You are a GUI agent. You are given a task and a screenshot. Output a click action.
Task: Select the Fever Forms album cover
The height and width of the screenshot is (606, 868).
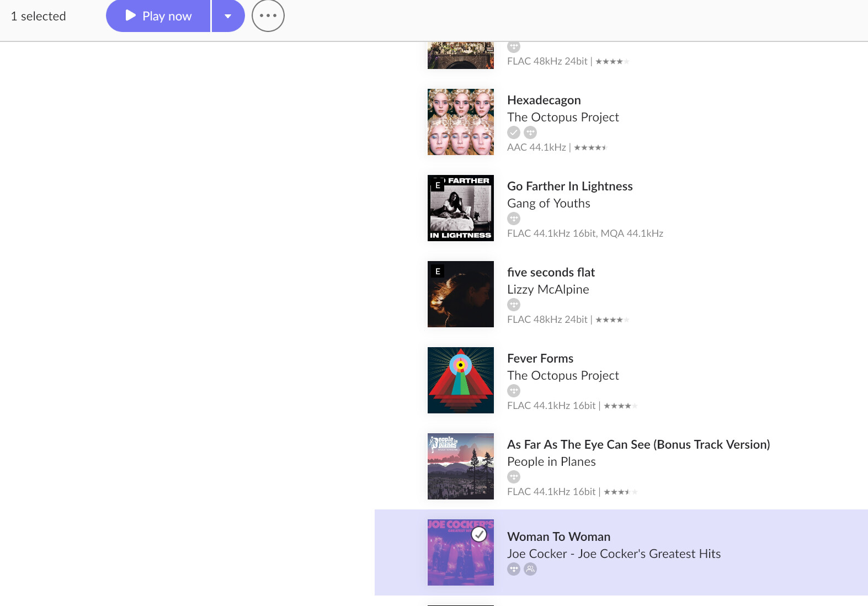(x=461, y=380)
